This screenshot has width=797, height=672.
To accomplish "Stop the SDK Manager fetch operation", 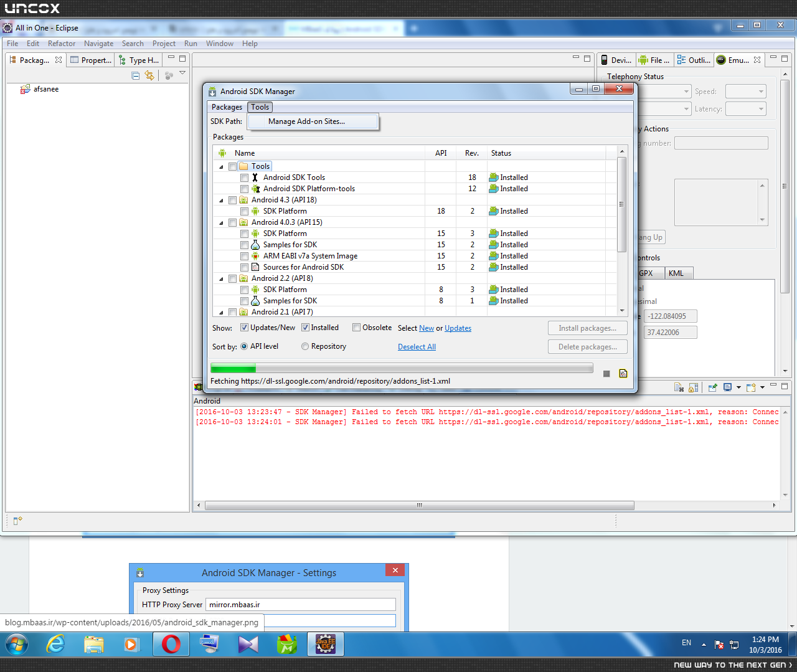I will tap(606, 374).
